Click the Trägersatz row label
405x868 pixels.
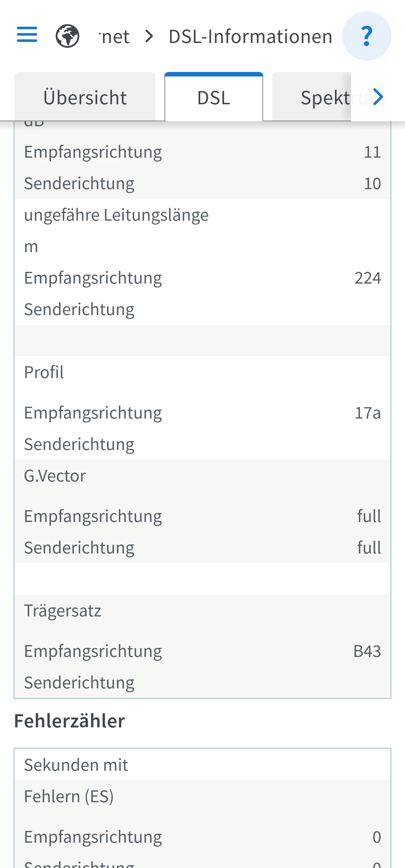click(x=63, y=611)
